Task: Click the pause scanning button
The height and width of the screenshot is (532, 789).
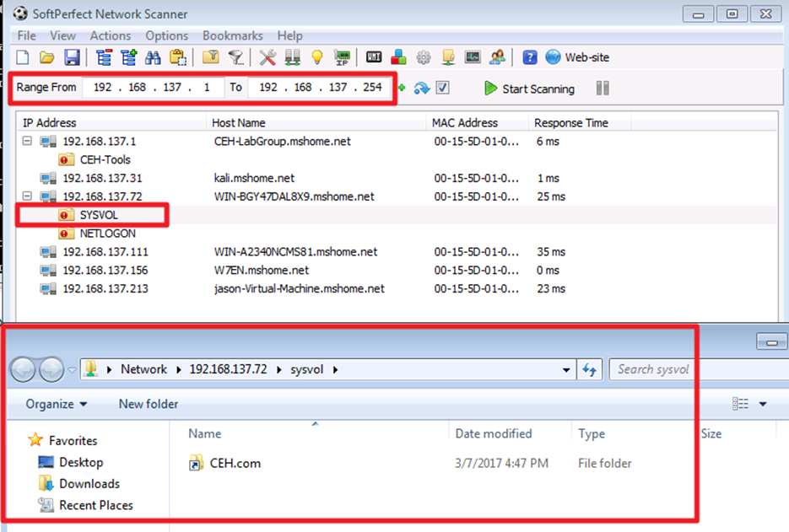Action: click(603, 88)
